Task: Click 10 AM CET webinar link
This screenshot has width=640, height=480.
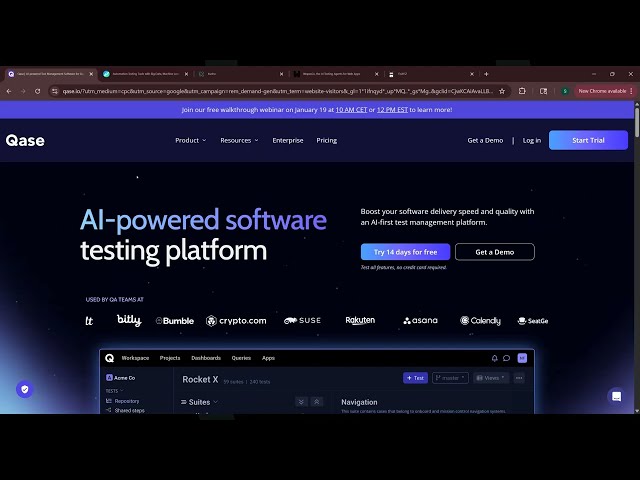Action: 351,110
